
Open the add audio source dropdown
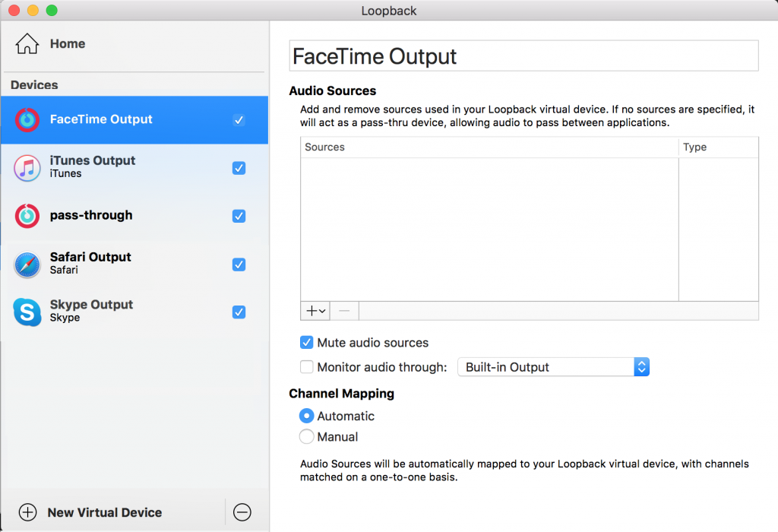315,311
